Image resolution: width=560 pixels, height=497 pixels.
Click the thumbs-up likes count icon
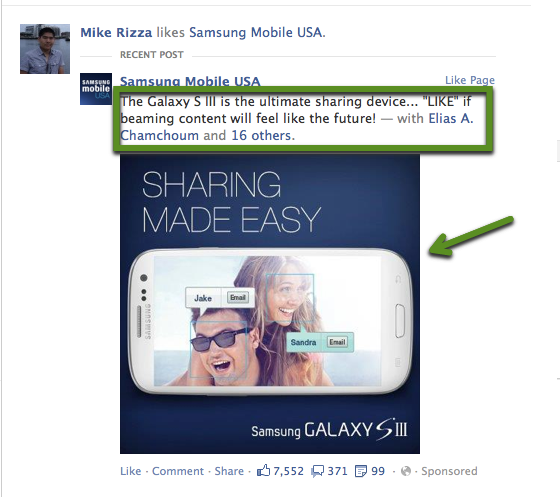[x=263, y=471]
